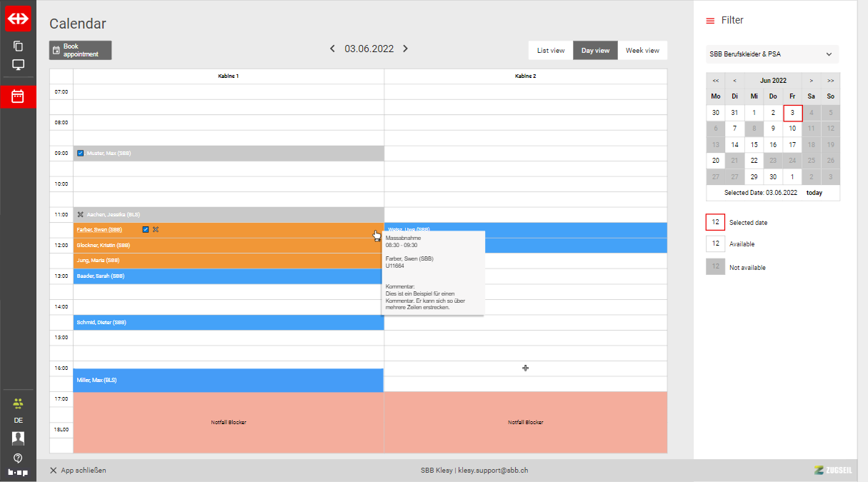868x482 pixels.
Task: Click App schließen in the footer
Action: pyautogui.click(x=78, y=471)
